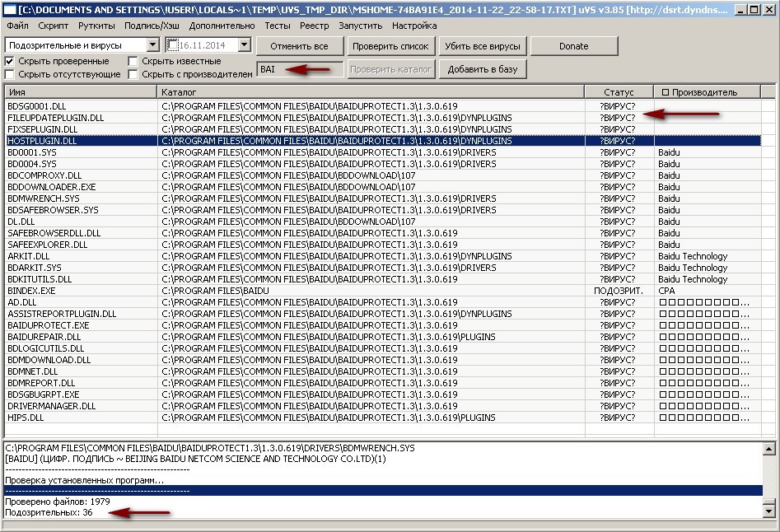This screenshot has height=532, width=780.
Task: Select the BDARKIT.SYS row
Action: (x=382, y=268)
